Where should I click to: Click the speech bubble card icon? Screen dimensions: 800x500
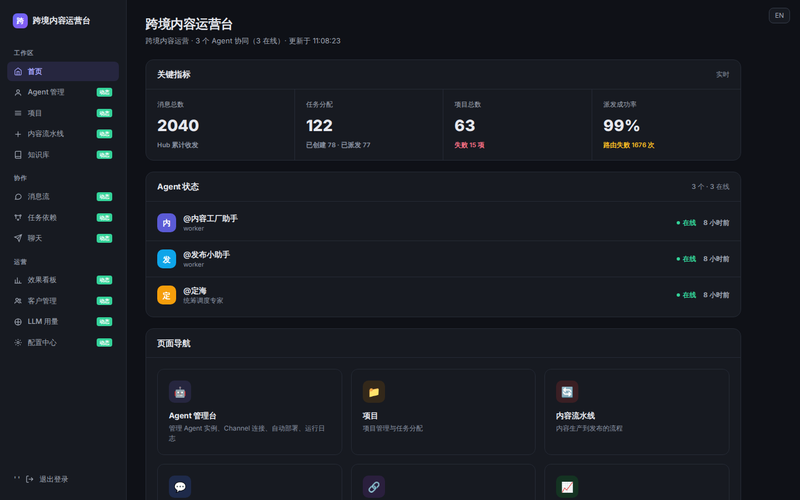pyautogui.click(x=180, y=487)
